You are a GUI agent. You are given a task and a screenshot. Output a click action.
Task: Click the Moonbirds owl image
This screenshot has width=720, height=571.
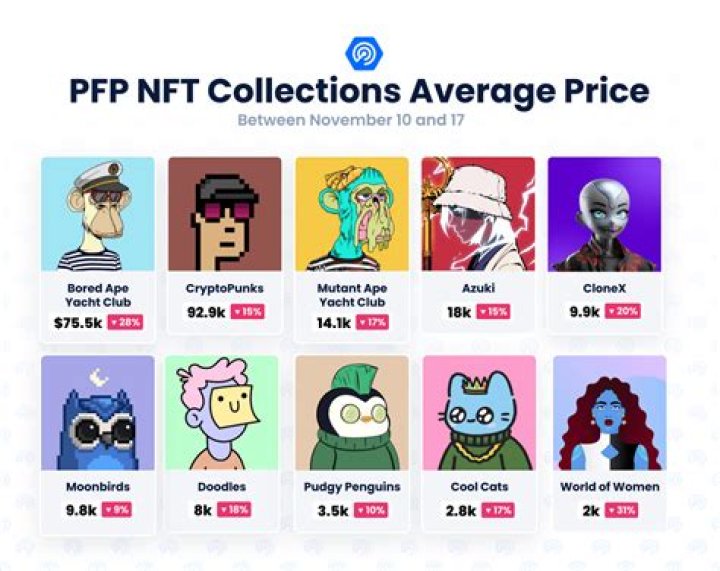pyautogui.click(x=98, y=412)
